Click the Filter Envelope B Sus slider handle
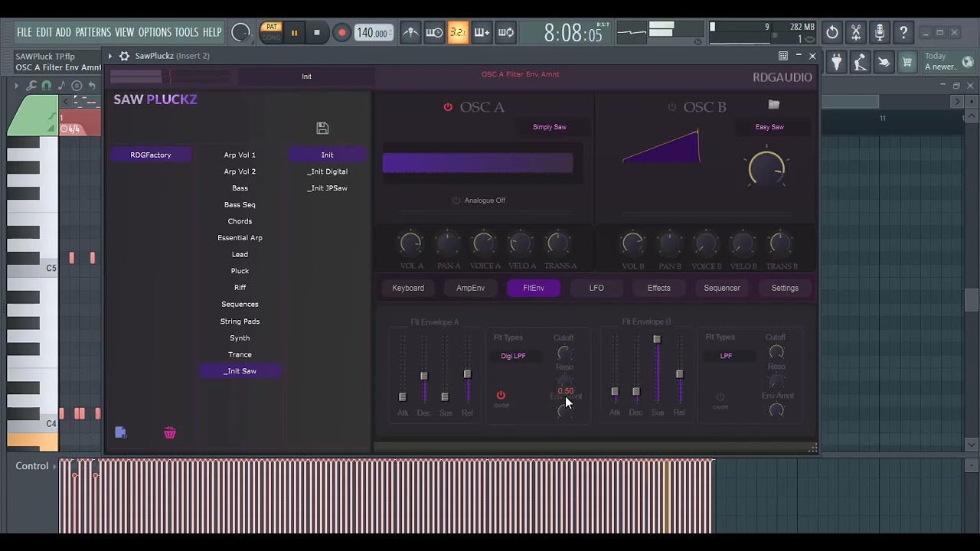 click(x=657, y=339)
